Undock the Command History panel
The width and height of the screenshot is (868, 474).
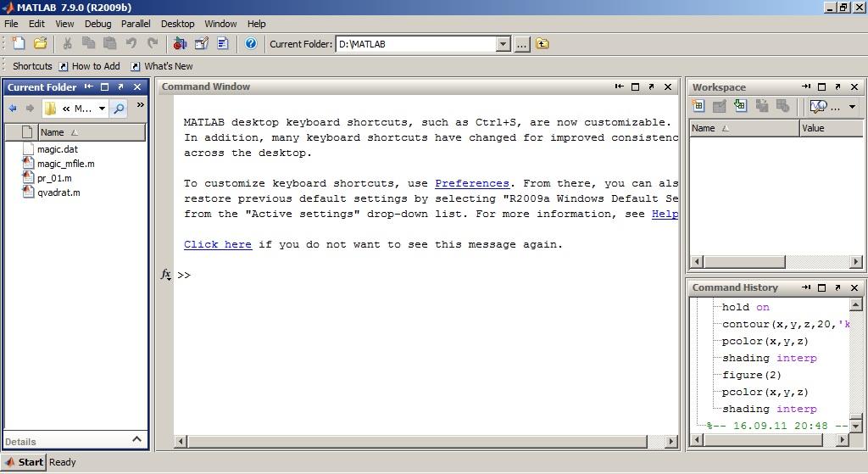838,287
